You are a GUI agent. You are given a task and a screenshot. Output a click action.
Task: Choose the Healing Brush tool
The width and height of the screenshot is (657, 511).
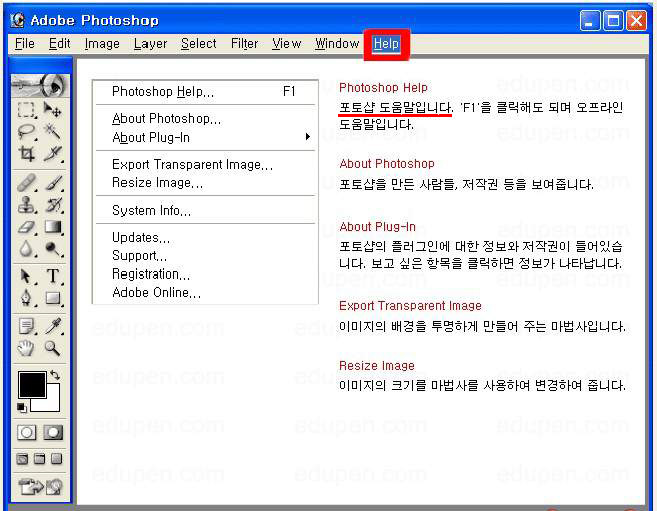[x=27, y=183]
